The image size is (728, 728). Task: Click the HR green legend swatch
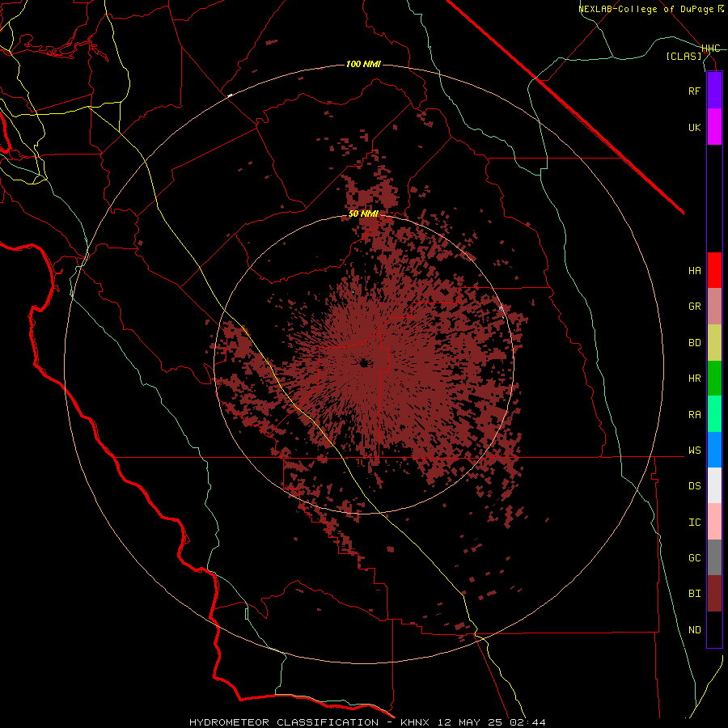pos(714,378)
